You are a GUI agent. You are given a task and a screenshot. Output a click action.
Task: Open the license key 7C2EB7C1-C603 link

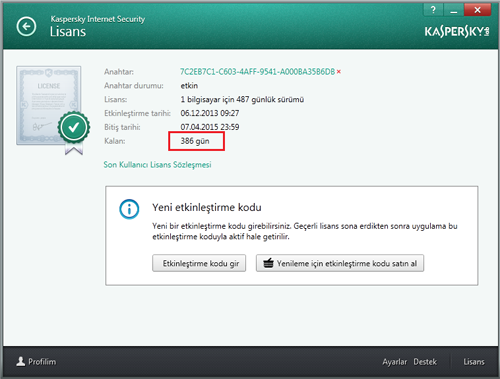point(257,72)
